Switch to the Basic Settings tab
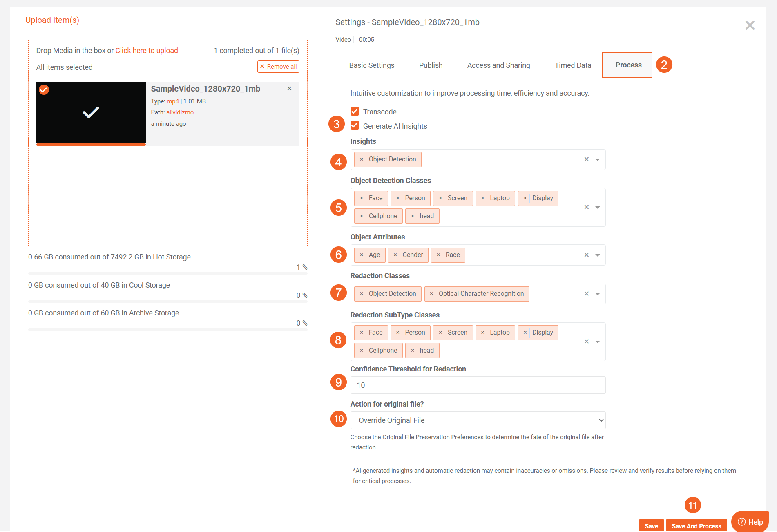The height and width of the screenshot is (532, 777). 371,65
